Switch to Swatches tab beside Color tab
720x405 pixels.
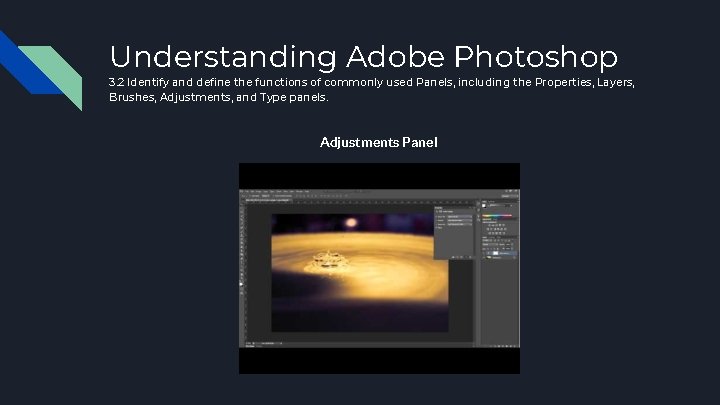(x=491, y=202)
